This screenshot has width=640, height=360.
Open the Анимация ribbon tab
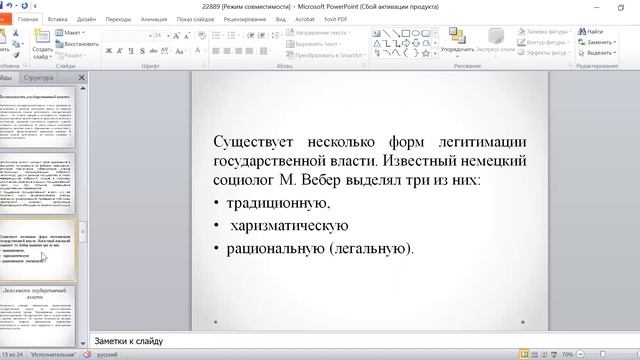[153, 19]
